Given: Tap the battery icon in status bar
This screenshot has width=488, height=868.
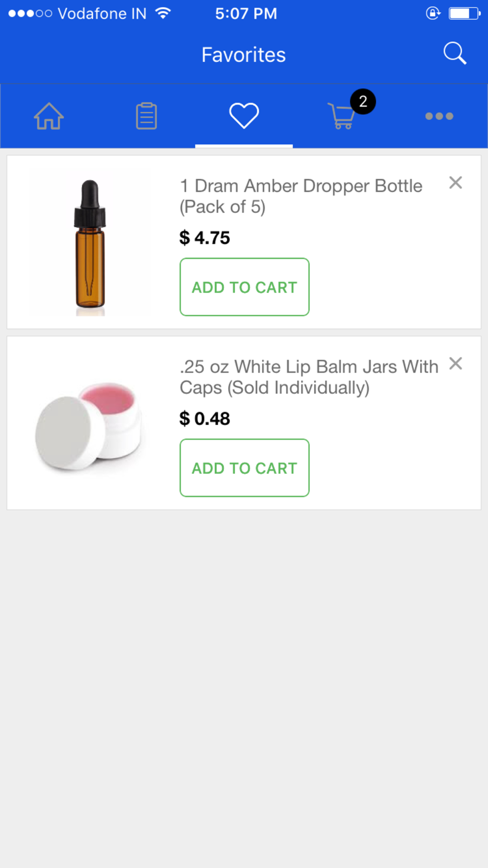Looking at the screenshot, I should coord(464,13).
